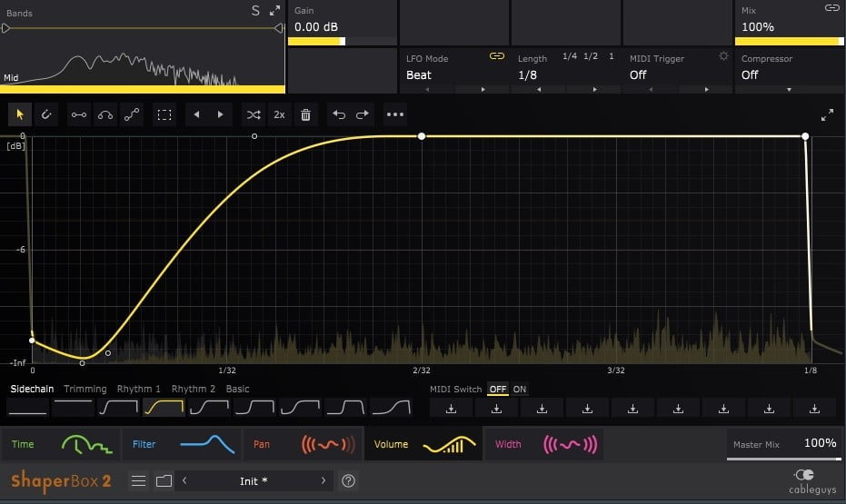846x504 pixels.
Task: Expand the Bands view
Action: 274,10
